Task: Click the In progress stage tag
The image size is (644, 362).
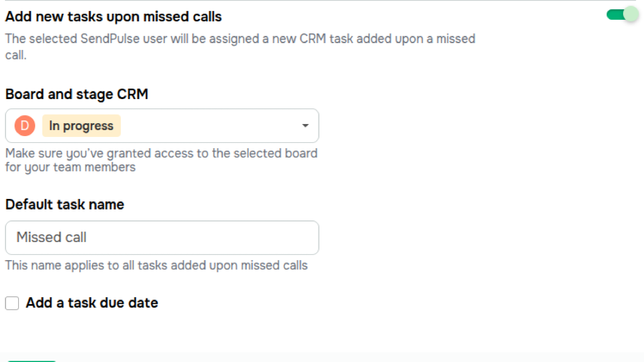Action: 81,126
